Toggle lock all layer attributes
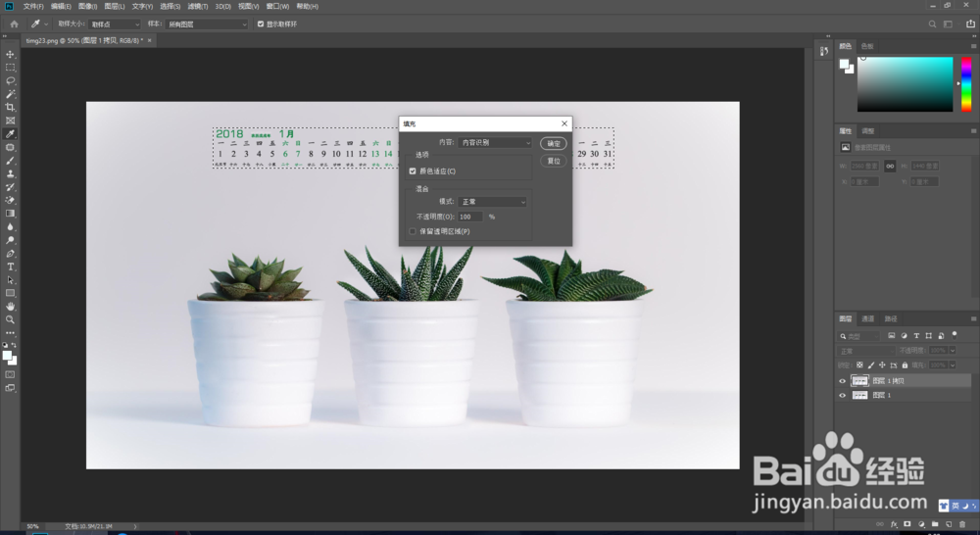The height and width of the screenshot is (535, 980). (x=905, y=365)
